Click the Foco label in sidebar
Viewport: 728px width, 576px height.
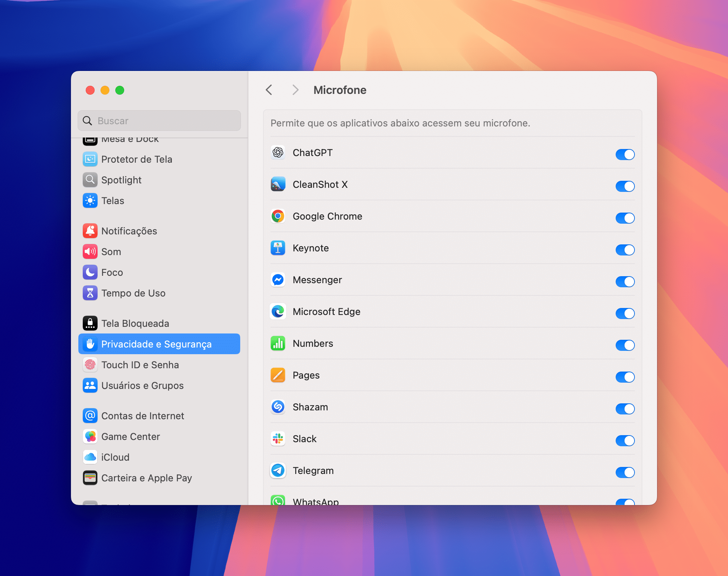click(112, 272)
